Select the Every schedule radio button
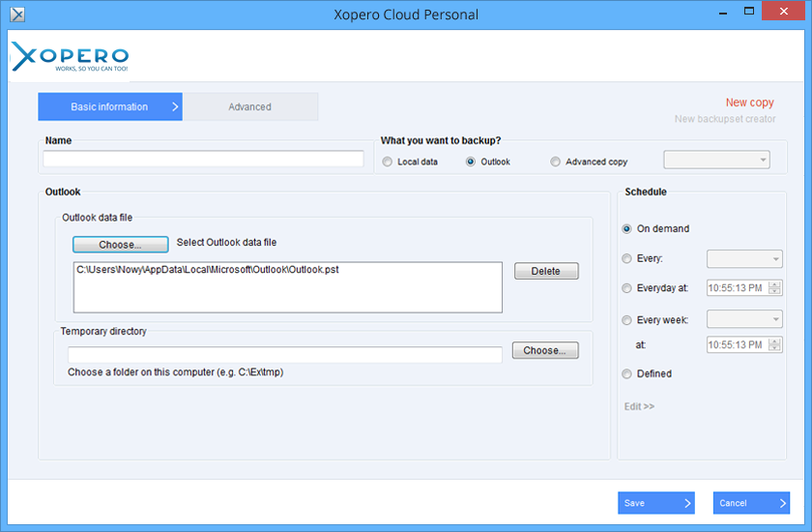Viewport: 812px width, 532px height. tap(626, 258)
